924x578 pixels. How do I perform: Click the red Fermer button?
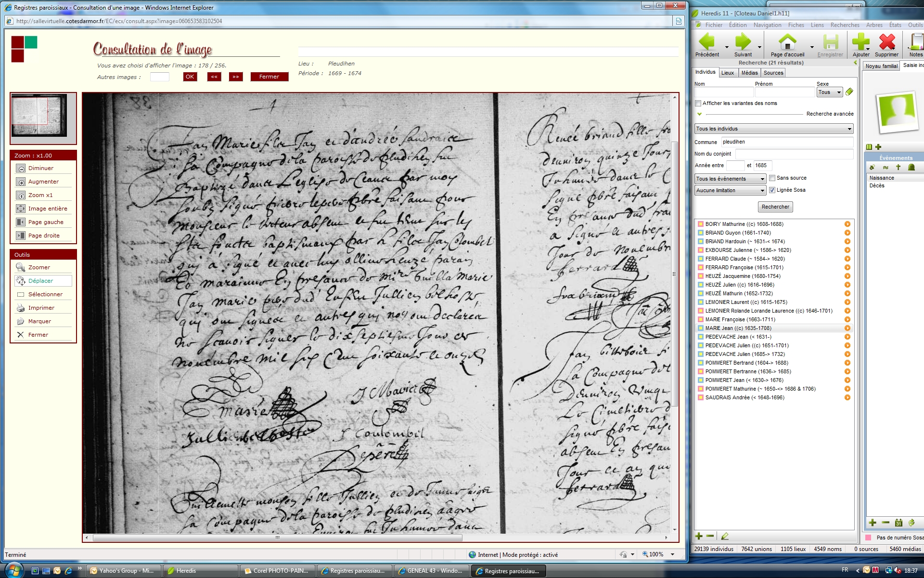[x=269, y=77]
